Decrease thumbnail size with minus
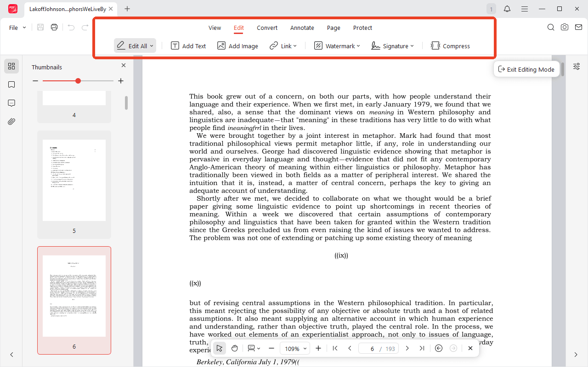This screenshot has width=588, height=367. (x=35, y=81)
